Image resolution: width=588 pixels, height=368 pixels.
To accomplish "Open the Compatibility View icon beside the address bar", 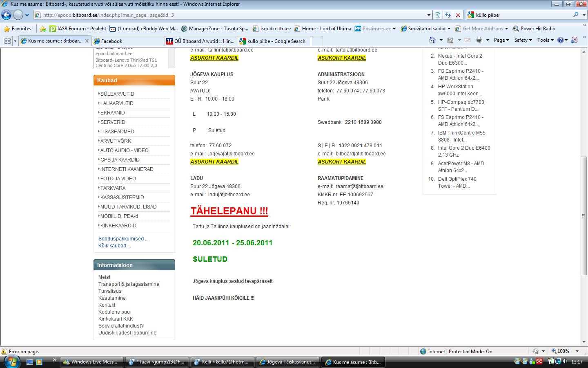I will 438,15.
